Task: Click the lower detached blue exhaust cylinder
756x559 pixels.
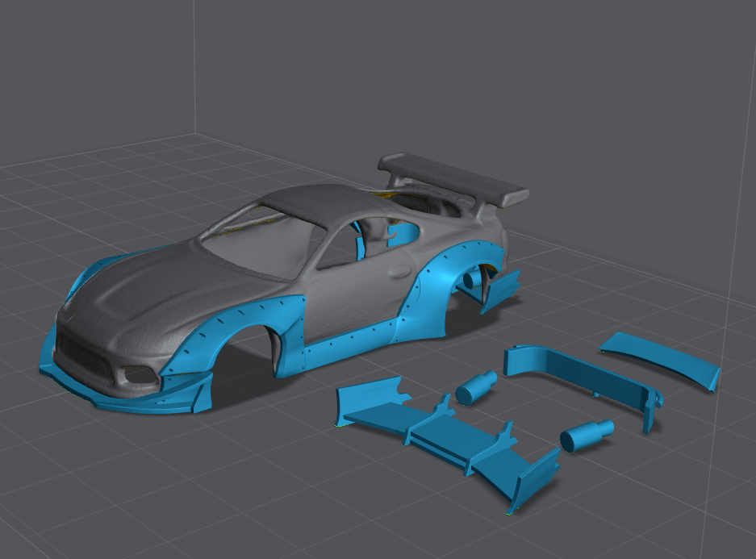Action: 587,436
